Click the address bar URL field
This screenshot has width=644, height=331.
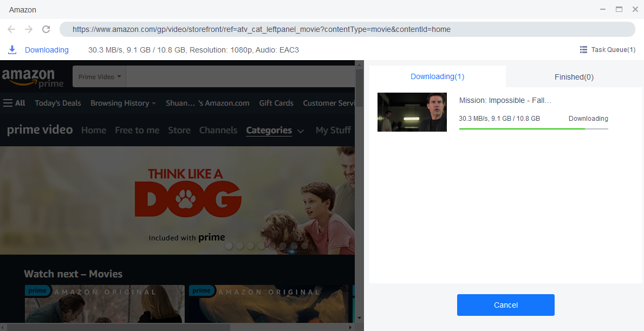(347, 29)
